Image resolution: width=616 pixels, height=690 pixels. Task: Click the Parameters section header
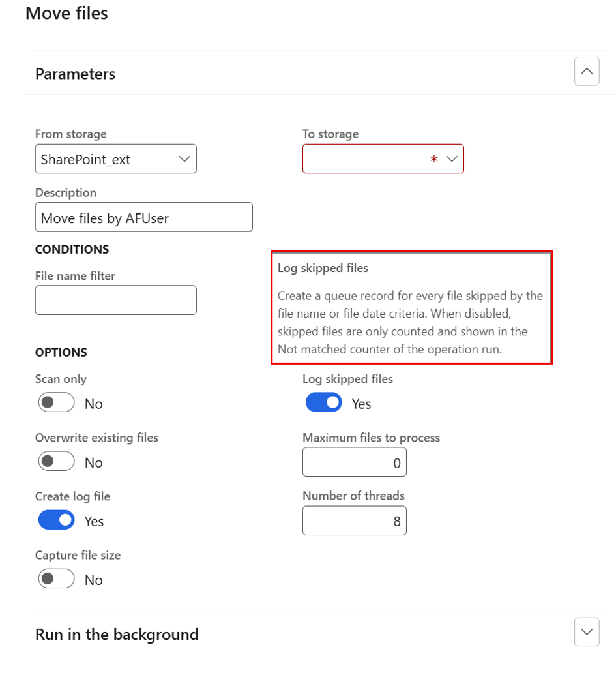tap(75, 74)
